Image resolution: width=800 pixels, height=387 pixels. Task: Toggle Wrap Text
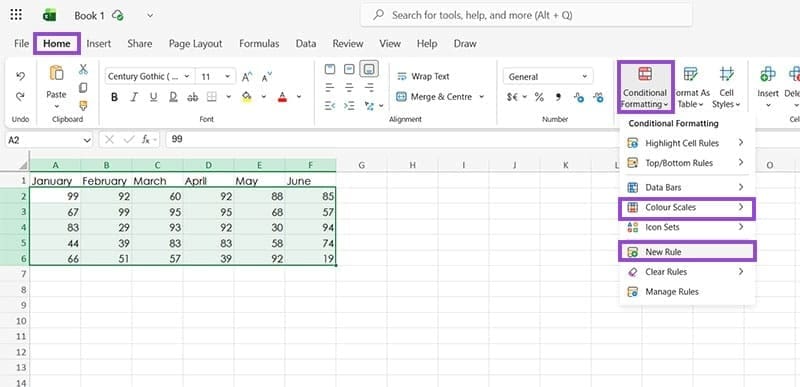[x=423, y=76]
